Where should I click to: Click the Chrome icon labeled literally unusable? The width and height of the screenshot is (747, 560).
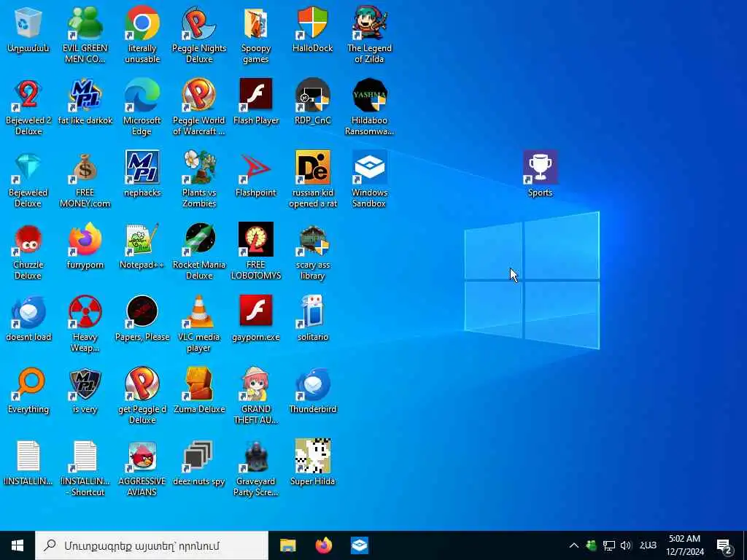(142, 34)
